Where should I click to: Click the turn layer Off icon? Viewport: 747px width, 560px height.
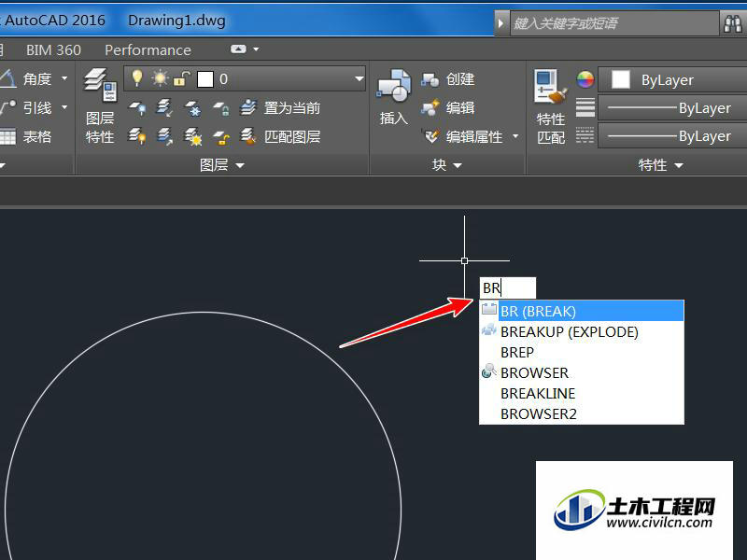tap(137, 108)
